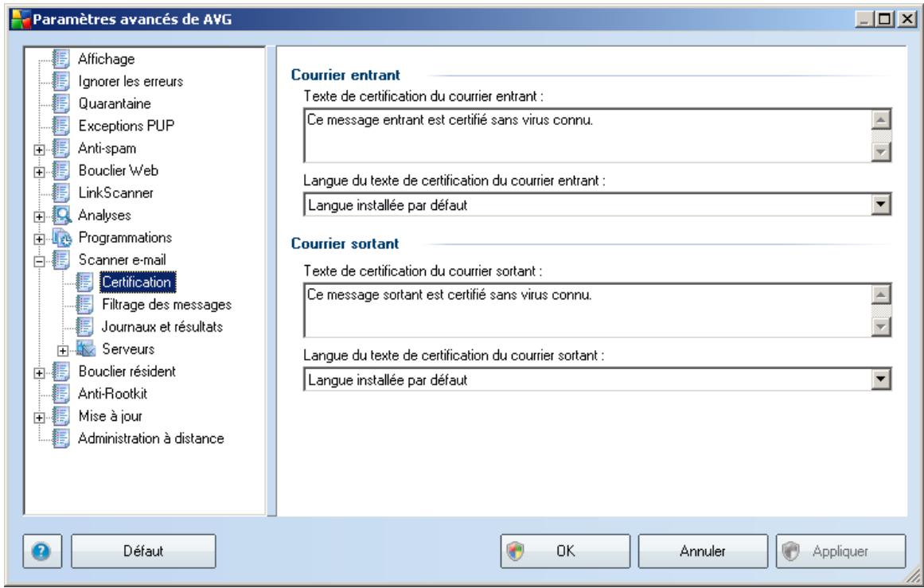Select Affichage in the settings tree
This screenshot has width=924, height=588.
tap(106, 58)
